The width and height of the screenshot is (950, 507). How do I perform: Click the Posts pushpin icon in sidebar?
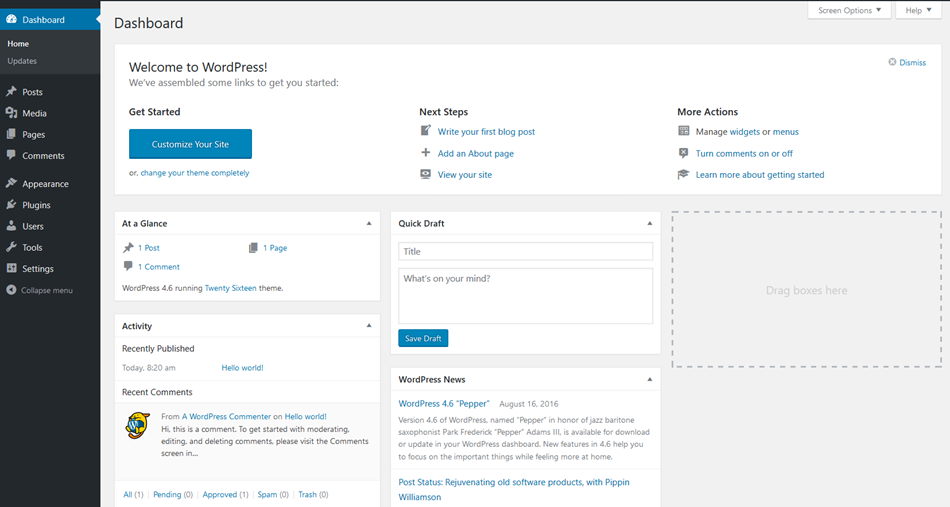click(x=11, y=92)
